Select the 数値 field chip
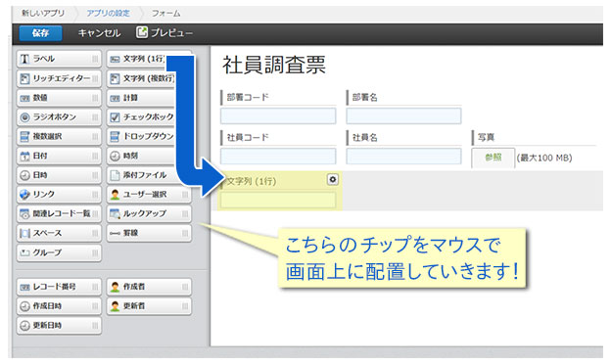The width and height of the screenshot is (611, 364). (59, 98)
